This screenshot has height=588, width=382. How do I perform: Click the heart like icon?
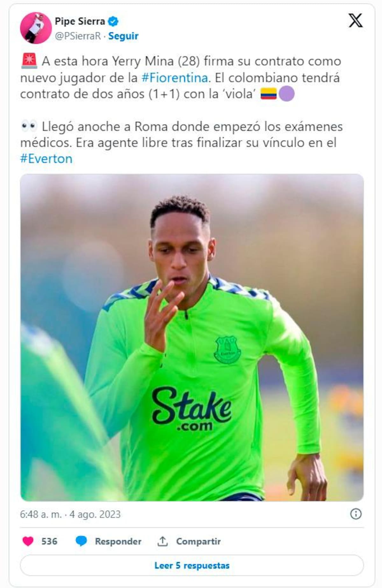click(28, 541)
